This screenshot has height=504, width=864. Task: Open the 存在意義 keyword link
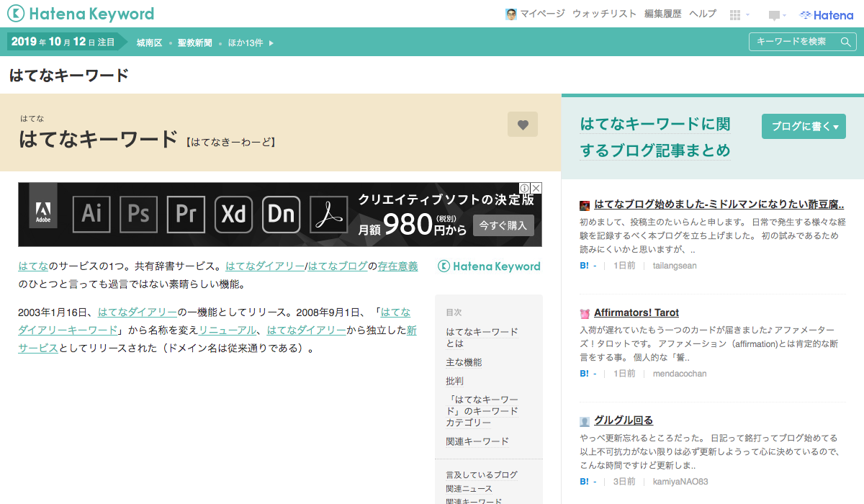tap(397, 266)
